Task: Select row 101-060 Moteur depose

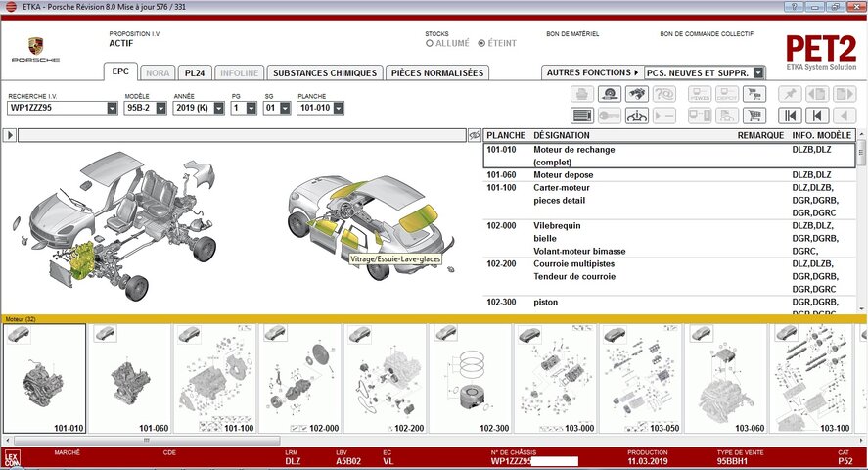Action: tap(669, 175)
